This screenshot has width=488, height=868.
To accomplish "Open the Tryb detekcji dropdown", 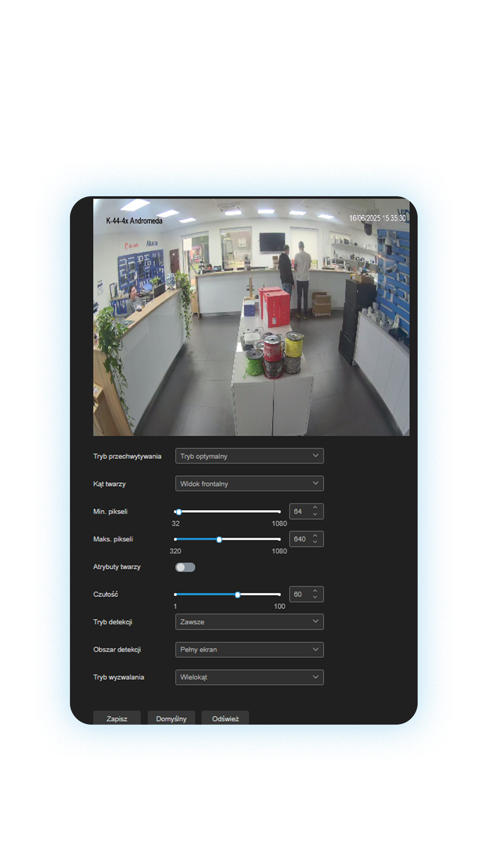I will 249,622.
